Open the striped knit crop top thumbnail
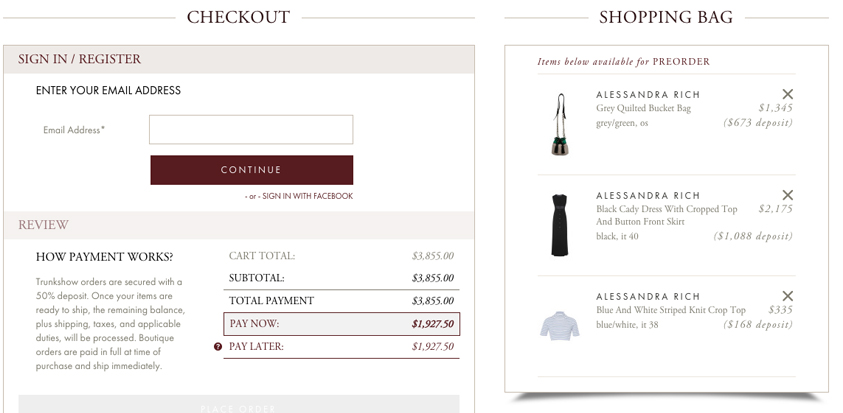The height and width of the screenshot is (413, 843). 560,325
